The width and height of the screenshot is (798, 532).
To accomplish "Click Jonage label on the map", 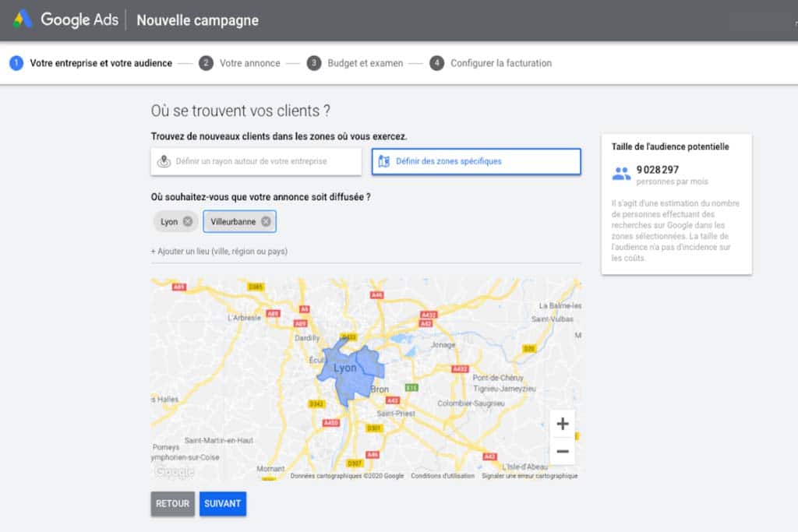I will [x=443, y=345].
